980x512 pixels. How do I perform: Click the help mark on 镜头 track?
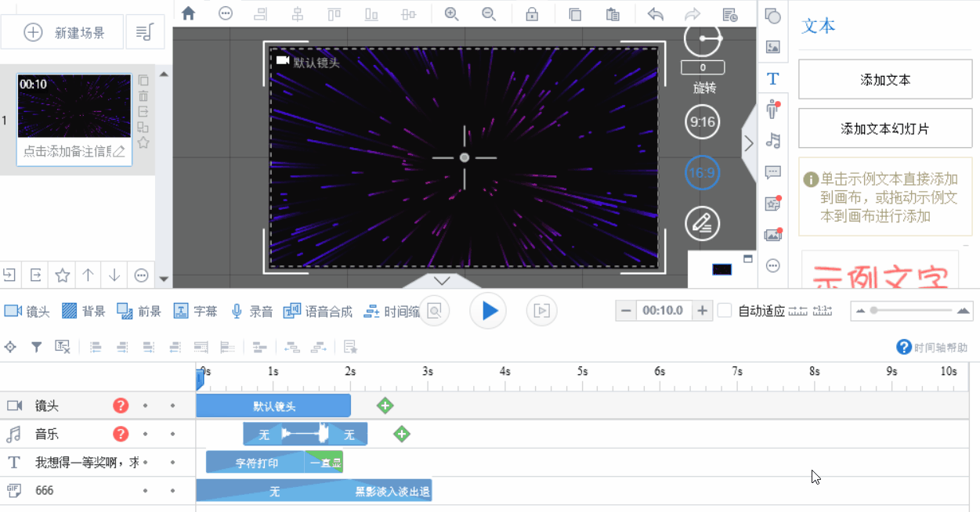(121, 406)
